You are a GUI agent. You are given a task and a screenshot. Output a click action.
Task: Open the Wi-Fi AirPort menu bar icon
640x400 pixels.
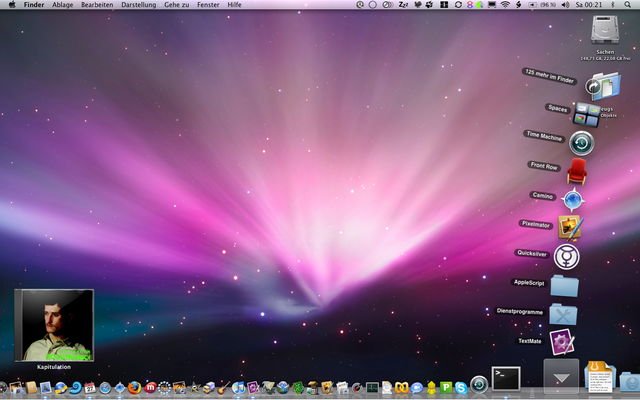coord(505,4)
